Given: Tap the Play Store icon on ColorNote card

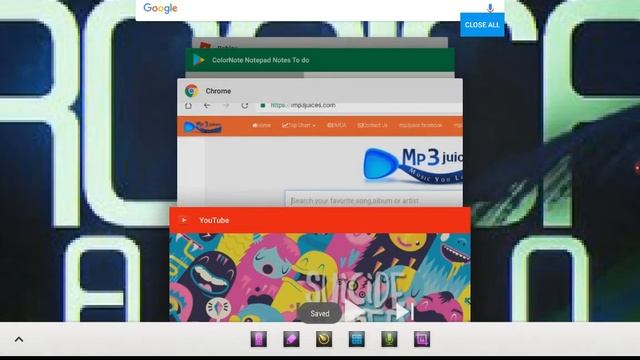Looking at the screenshot, I should pyautogui.click(x=199, y=60).
